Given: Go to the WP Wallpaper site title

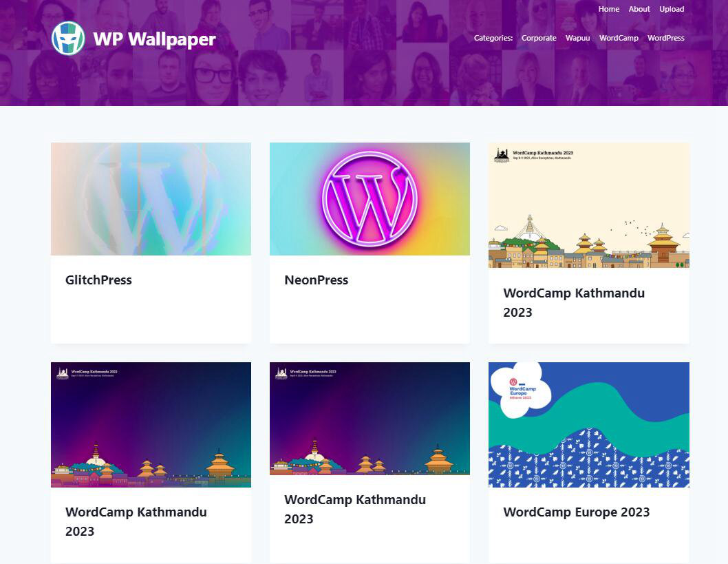Looking at the screenshot, I should tap(155, 39).
